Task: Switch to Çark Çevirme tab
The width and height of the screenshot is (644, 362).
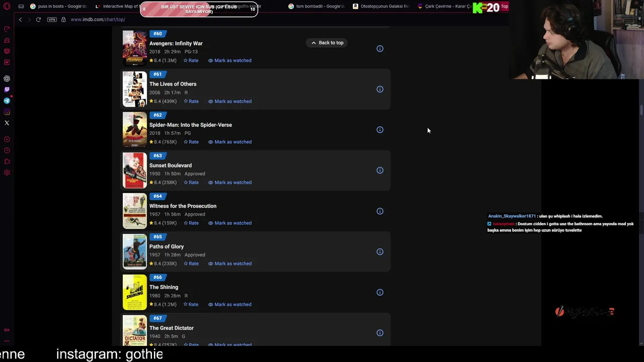Action: pyautogui.click(x=444, y=7)
